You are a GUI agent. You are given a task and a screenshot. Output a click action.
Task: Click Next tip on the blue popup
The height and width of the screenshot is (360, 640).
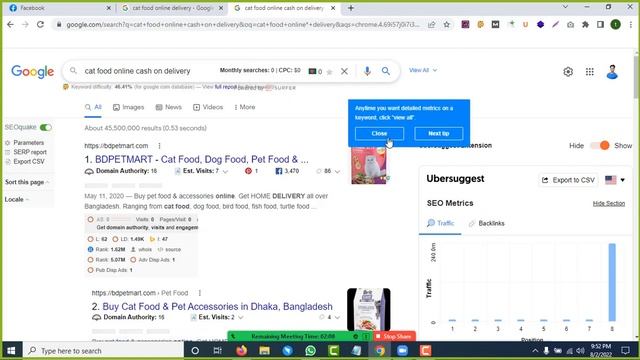pos(438,133)
